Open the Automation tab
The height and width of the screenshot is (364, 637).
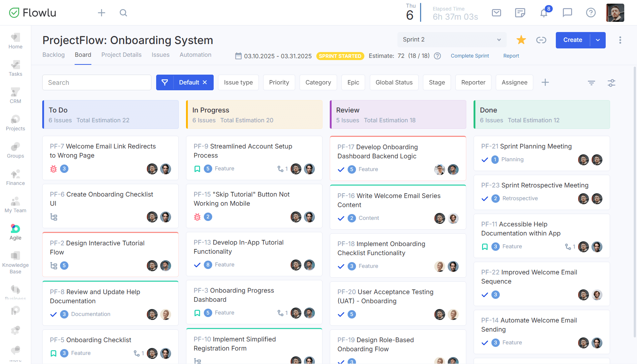click(195, 55)
